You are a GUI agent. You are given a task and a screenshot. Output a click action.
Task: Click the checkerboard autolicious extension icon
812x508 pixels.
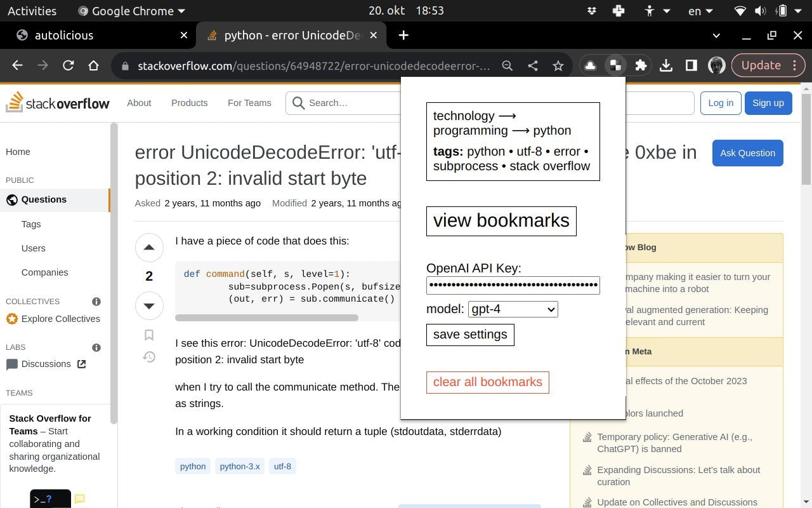click(615, 65)
